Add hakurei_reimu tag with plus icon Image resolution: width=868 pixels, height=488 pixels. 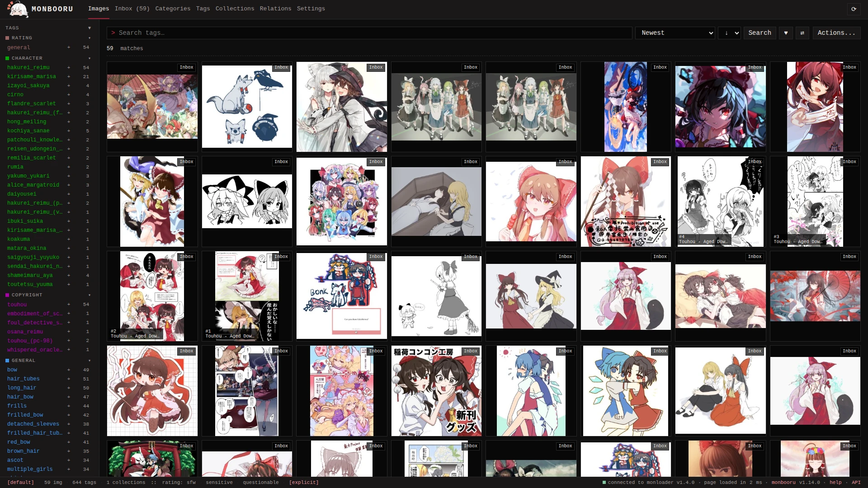pos(69,67)
